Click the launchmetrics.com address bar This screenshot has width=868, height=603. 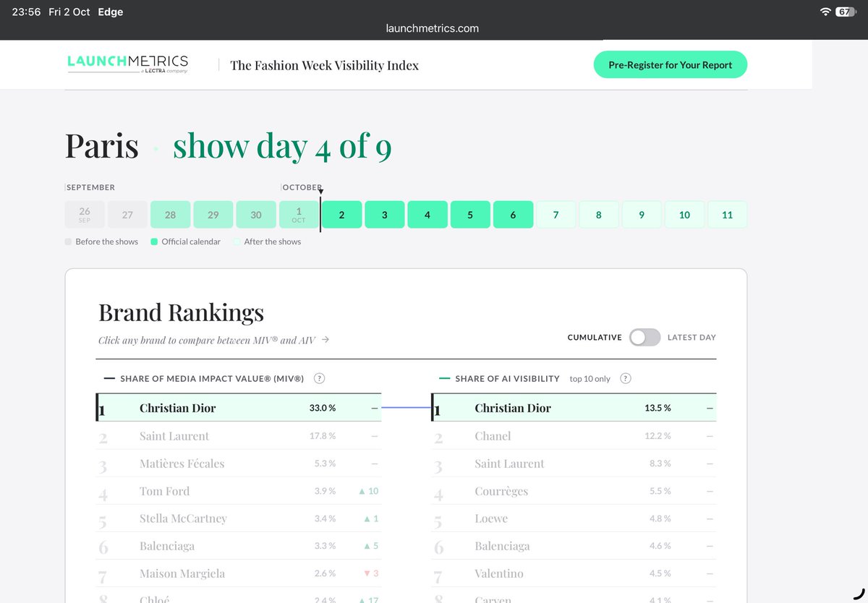point(433,28)
